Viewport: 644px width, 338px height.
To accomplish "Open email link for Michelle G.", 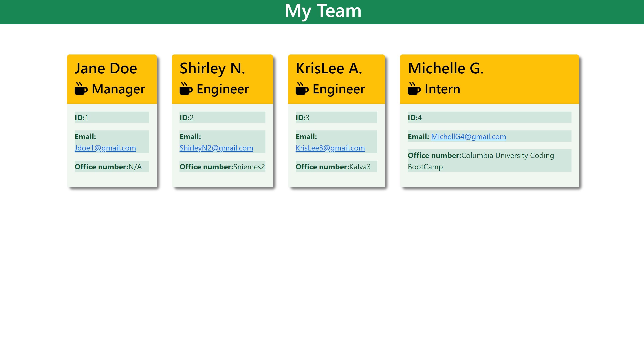I will coord(468,136).
